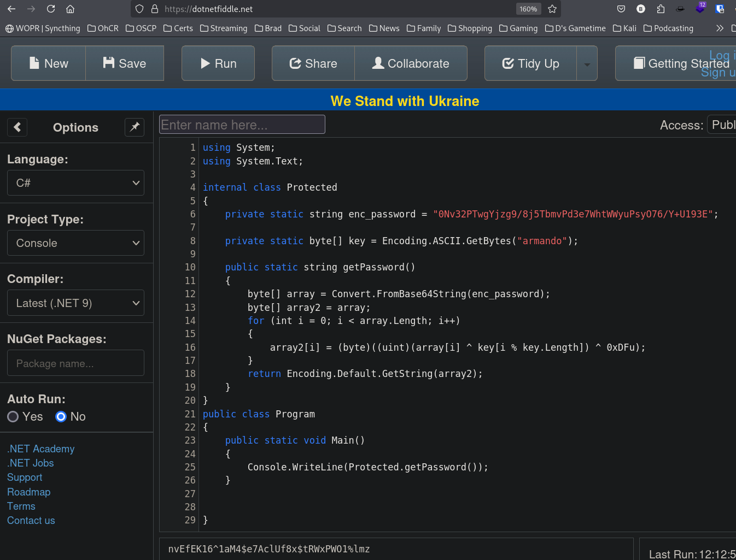Click the shield tracking protection icon
Screen dimensions: 736x560
pos(139,9)
